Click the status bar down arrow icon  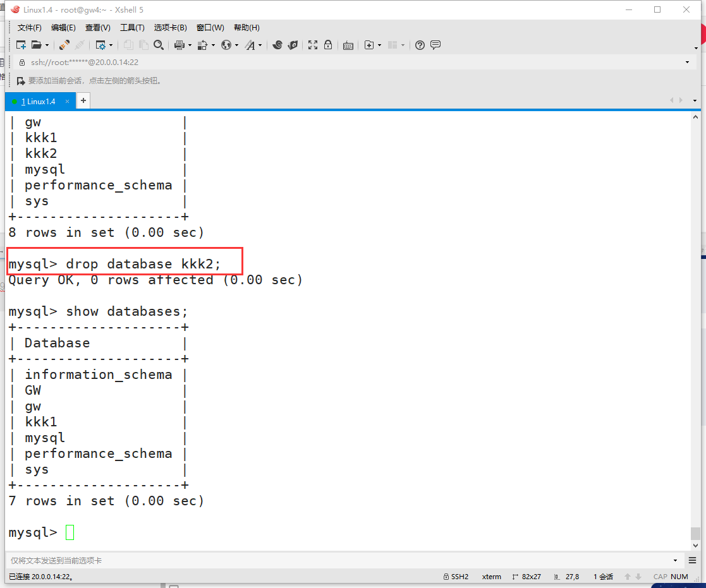click(638, 577)
